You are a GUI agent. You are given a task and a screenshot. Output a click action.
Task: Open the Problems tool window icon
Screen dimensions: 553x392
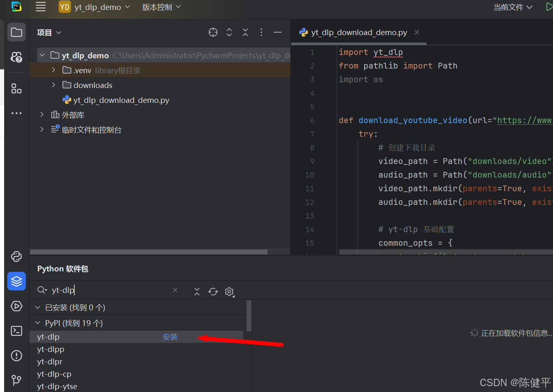tap(17, 356)
